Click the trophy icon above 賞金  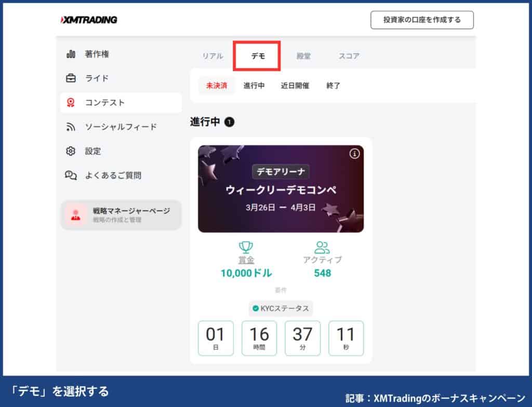[246, 247]
